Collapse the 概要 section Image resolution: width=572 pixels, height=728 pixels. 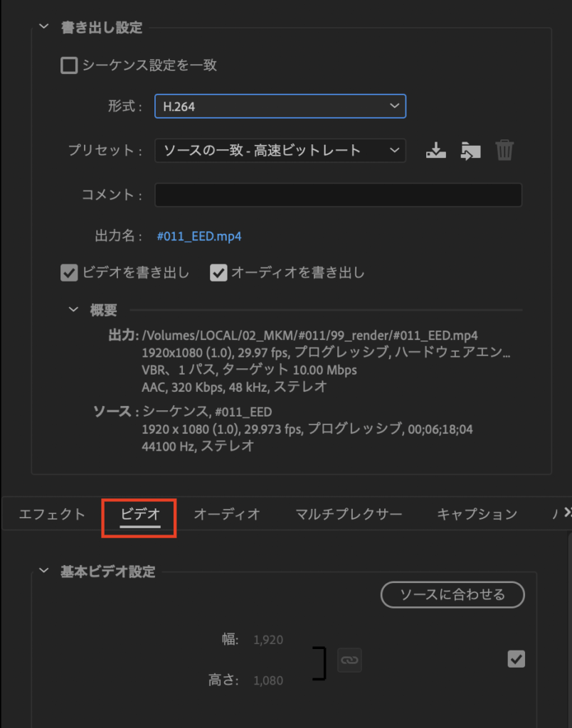pos(73,309)
